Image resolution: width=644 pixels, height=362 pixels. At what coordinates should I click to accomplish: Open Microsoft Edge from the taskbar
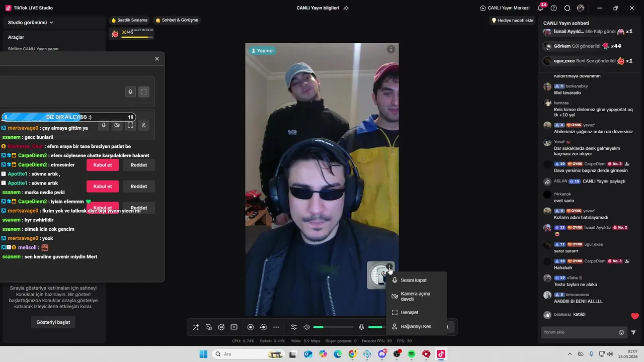tap(338, 354)
